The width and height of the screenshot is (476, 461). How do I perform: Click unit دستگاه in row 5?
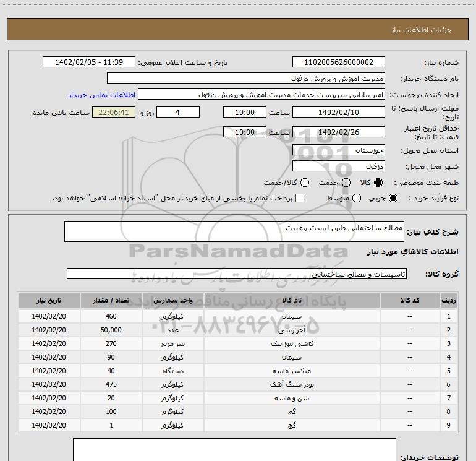[172, 371]
